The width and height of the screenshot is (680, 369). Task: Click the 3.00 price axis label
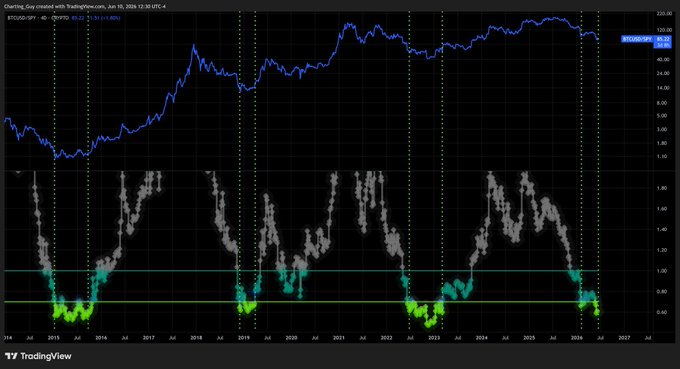point(662,129)
